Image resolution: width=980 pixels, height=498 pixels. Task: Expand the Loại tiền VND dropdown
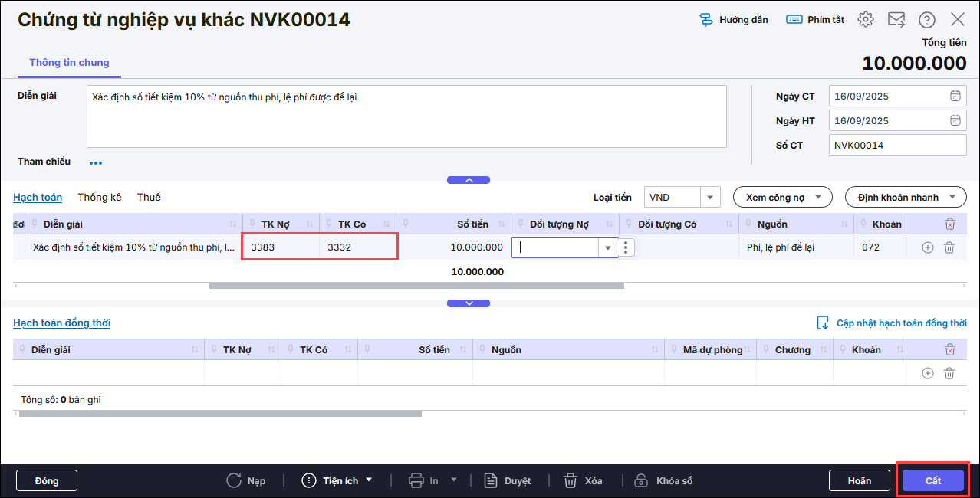[x=710, y=198]
